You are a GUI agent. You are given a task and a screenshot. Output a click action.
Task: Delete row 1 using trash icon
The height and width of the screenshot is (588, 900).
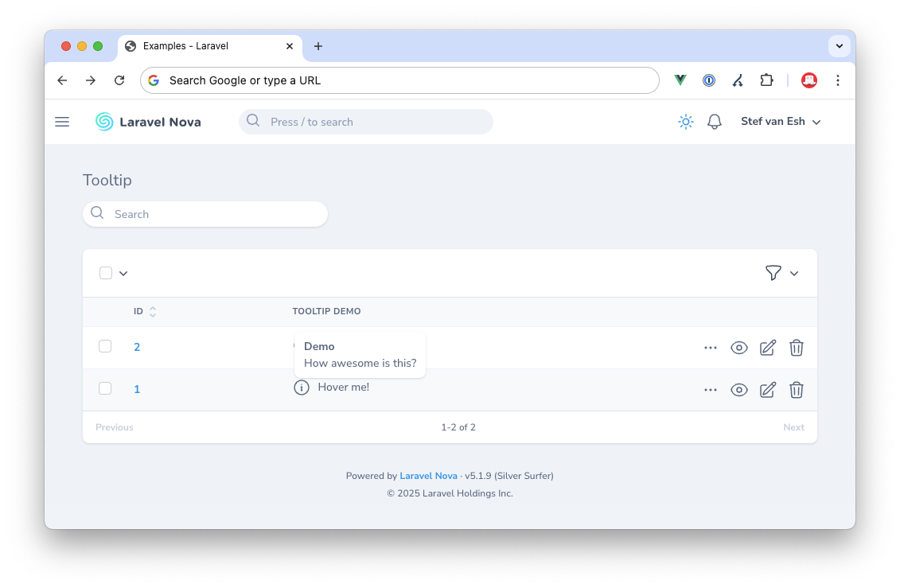coord(796,389)
